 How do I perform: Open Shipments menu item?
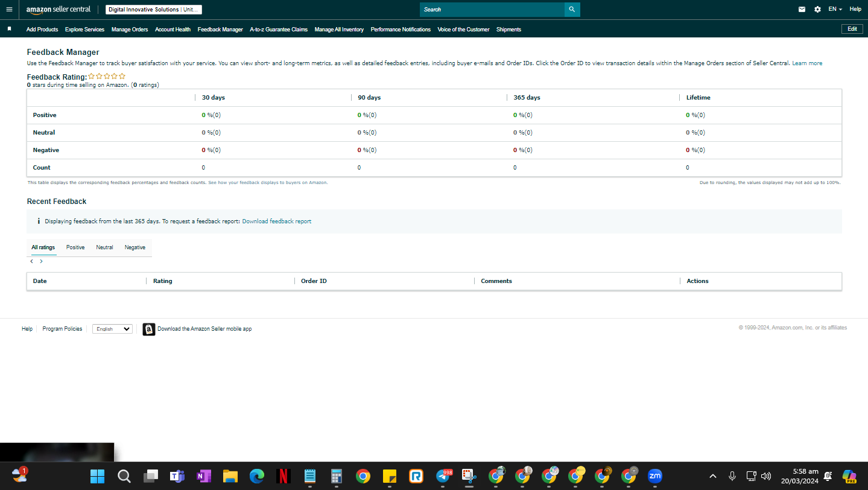pyautogui.click(x=508, y=30)
